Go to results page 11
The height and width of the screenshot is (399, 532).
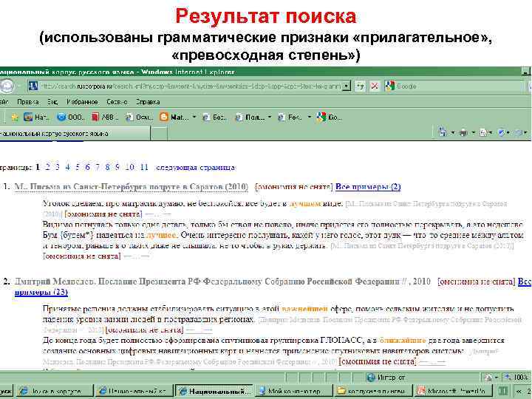(144, 167)
